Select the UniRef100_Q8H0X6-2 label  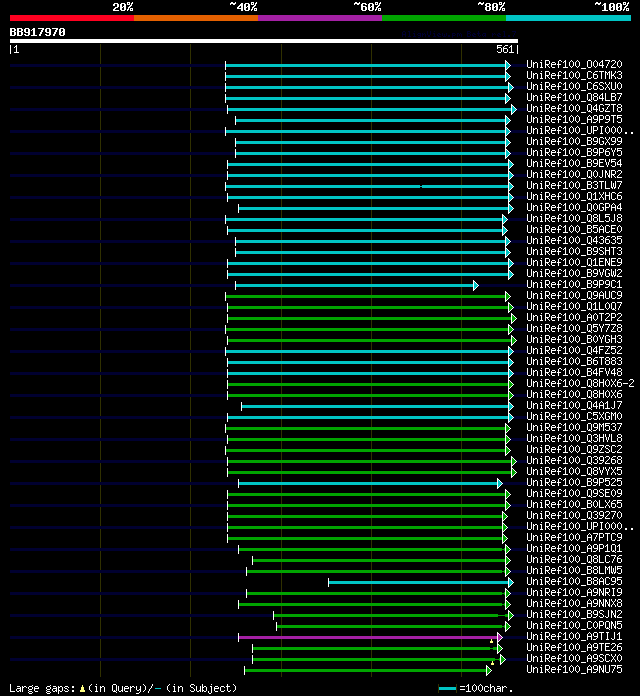581,383
